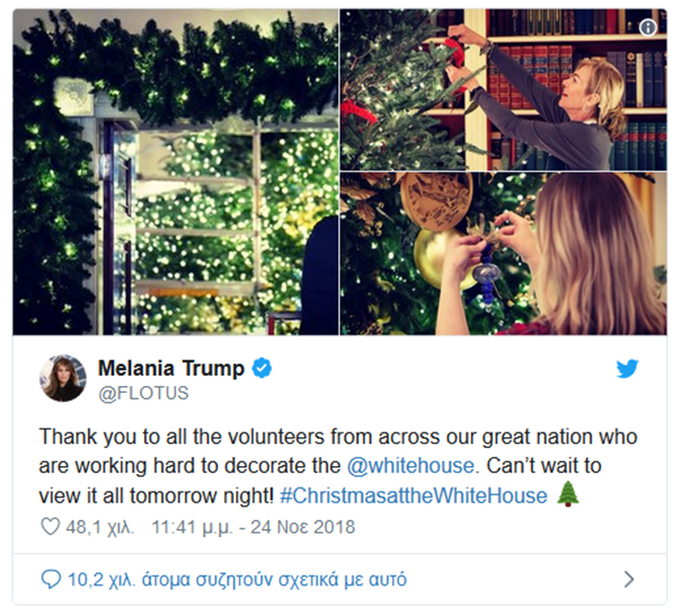Open the reply speech bubble icon
681x616 pixels.
point(50,579)
